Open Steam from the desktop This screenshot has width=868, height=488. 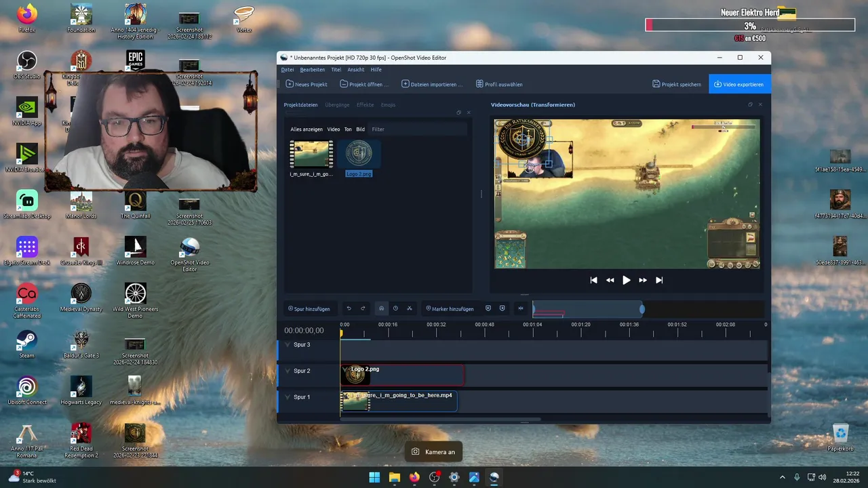pyautogui.click(x=26, y=343)
